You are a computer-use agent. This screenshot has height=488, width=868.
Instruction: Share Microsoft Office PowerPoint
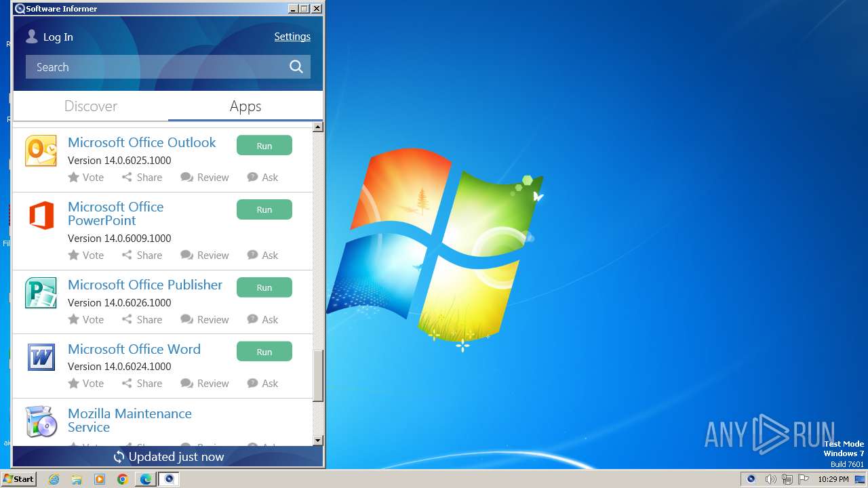tap(142, 255)
